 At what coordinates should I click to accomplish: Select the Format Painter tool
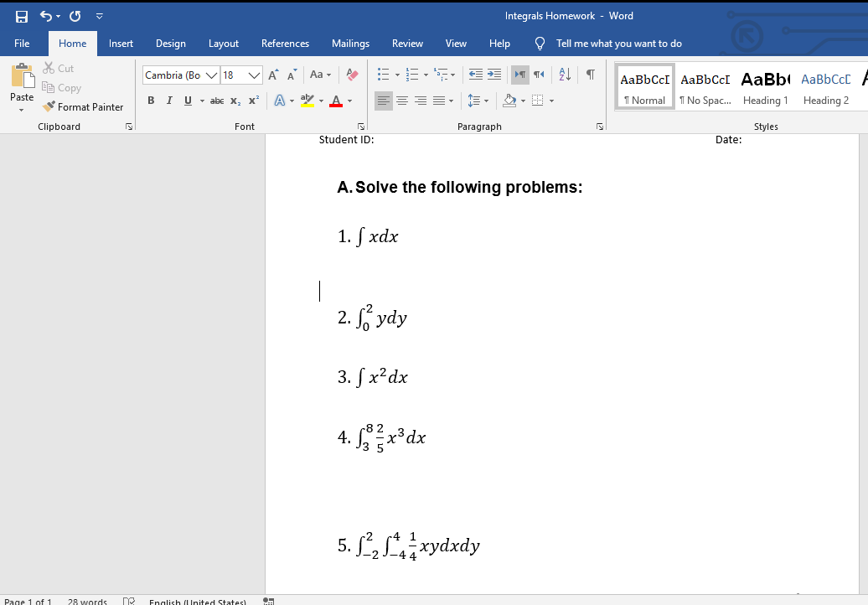coord(83,106)
